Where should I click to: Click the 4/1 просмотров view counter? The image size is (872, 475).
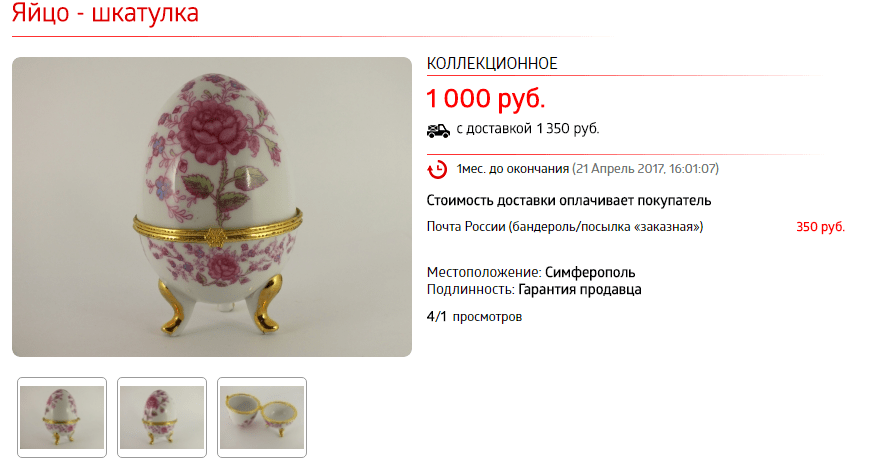474,316
